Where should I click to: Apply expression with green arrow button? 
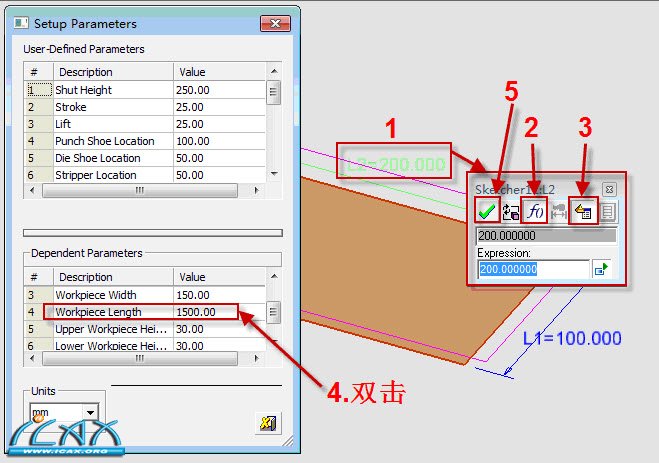coord(602,269)
